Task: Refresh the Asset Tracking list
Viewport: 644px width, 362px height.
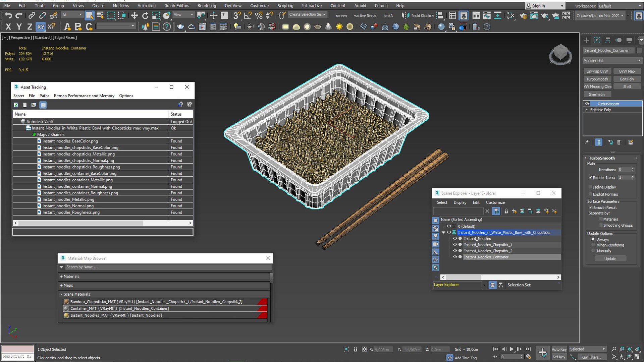Action: pyautogui.click(x=16, y=105)
